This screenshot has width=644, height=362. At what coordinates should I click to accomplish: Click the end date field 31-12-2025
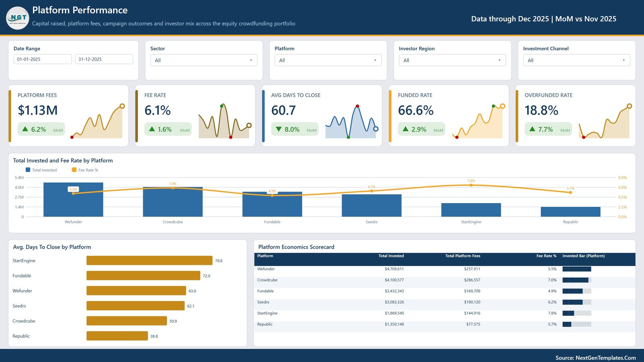(x=104, y=59)
